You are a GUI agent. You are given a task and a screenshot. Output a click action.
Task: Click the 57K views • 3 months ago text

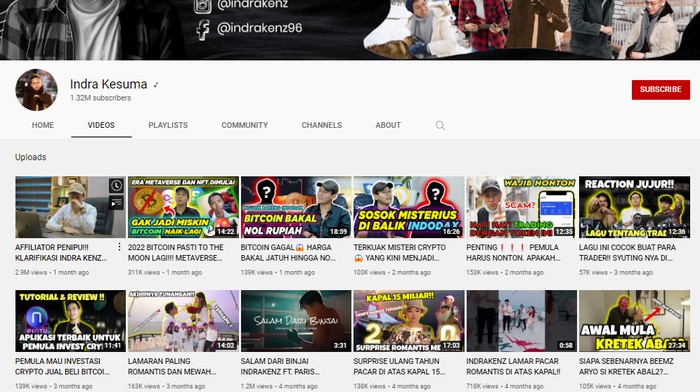[616, 272]
